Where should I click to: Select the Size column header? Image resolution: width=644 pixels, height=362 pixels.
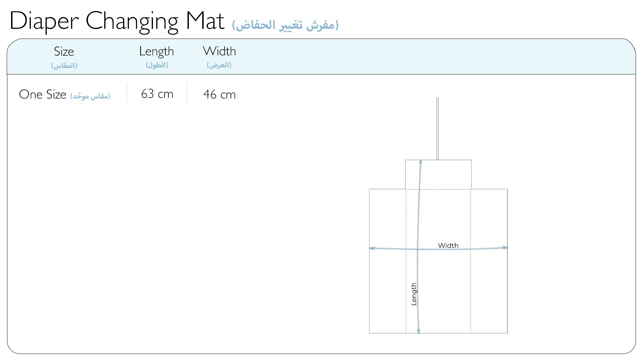tap(64, 51)
